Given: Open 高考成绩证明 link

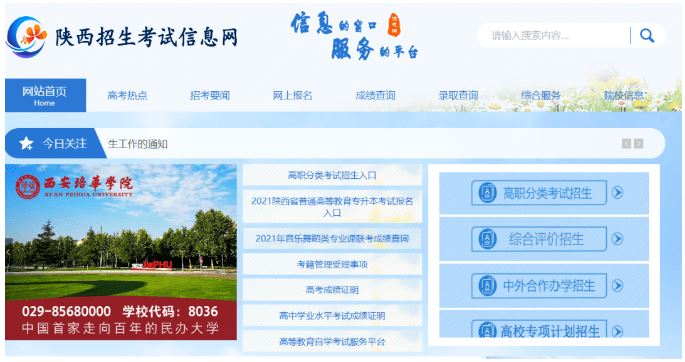Looking at the screenshot, I should click(332, 290).
